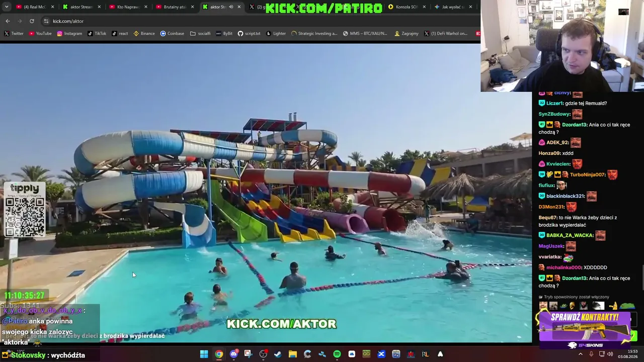Open the Windows Start menu

click(x=204, y=354)
